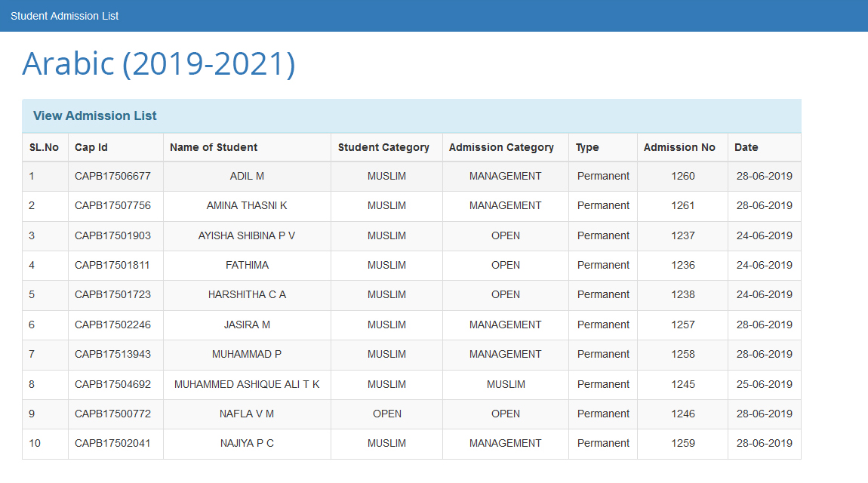Viewport: 868px width, 483px height.
Task: Click Cap Id CAPB17507756
Action: click(x=112, y=205)
